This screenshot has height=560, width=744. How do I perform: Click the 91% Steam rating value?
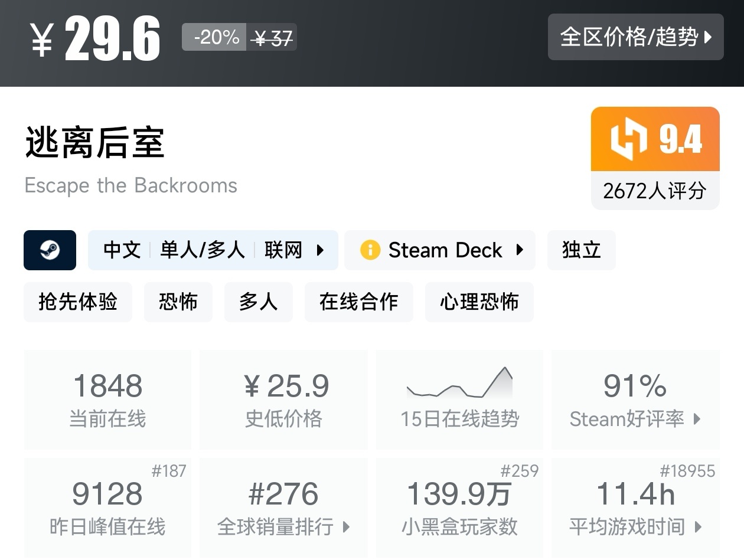point(635,387)
